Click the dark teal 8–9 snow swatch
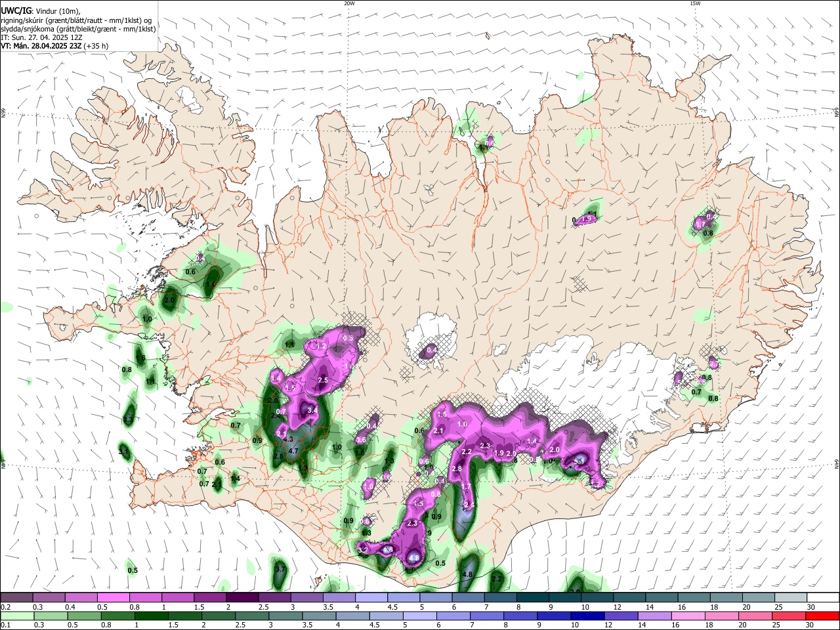Viewport: 840px width, 630px height. coord(533,597)
